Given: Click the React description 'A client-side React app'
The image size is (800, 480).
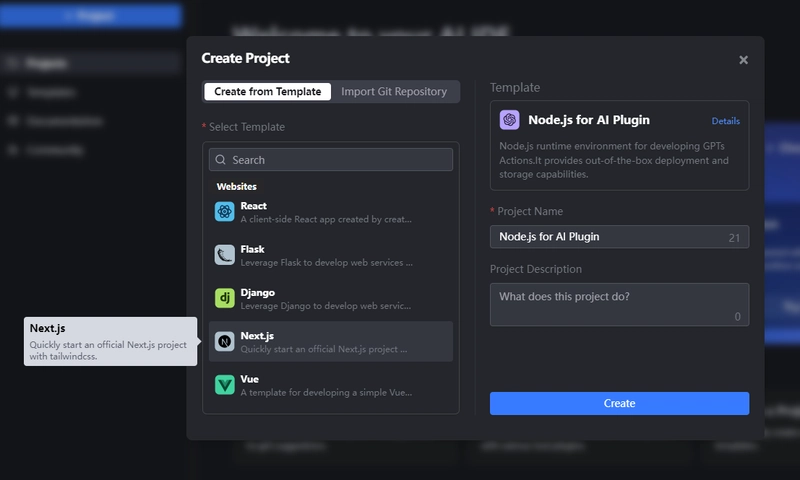Looking at the screenshot, I should click(x=326, y=219).
